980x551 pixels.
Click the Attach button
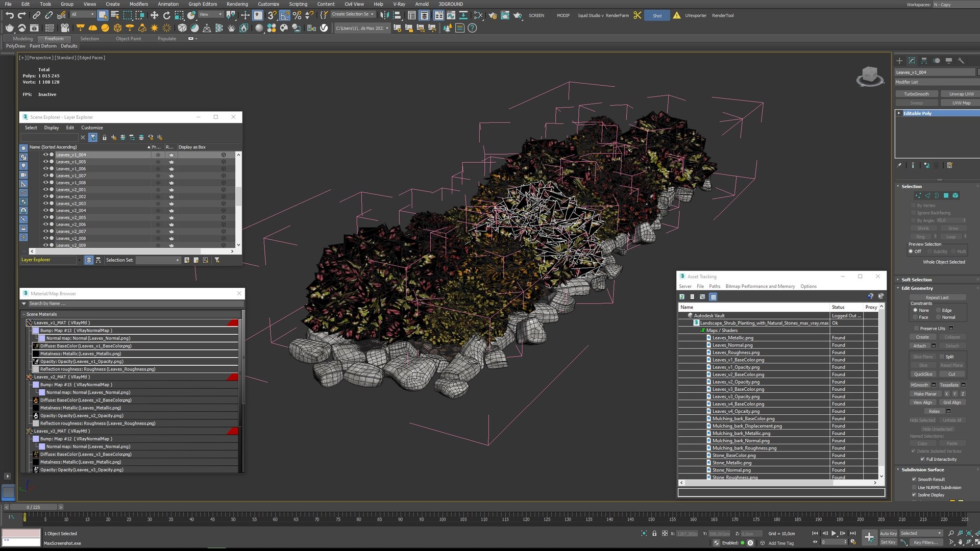[919, 346]
